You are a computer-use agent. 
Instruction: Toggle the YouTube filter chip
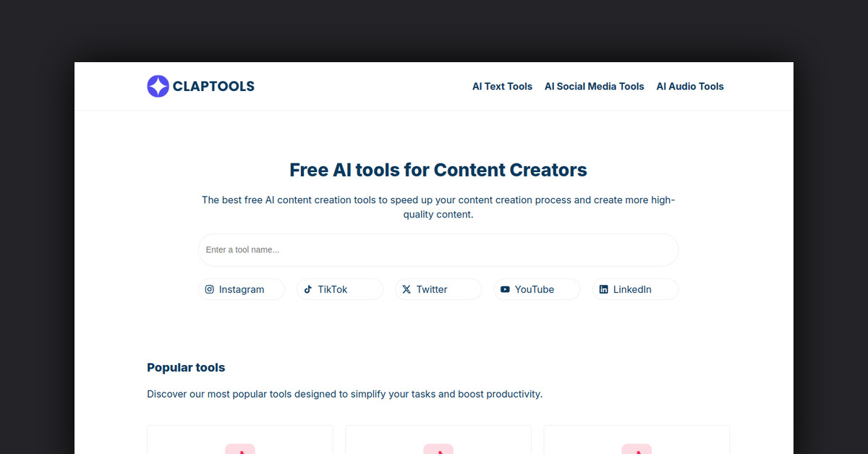537,289
